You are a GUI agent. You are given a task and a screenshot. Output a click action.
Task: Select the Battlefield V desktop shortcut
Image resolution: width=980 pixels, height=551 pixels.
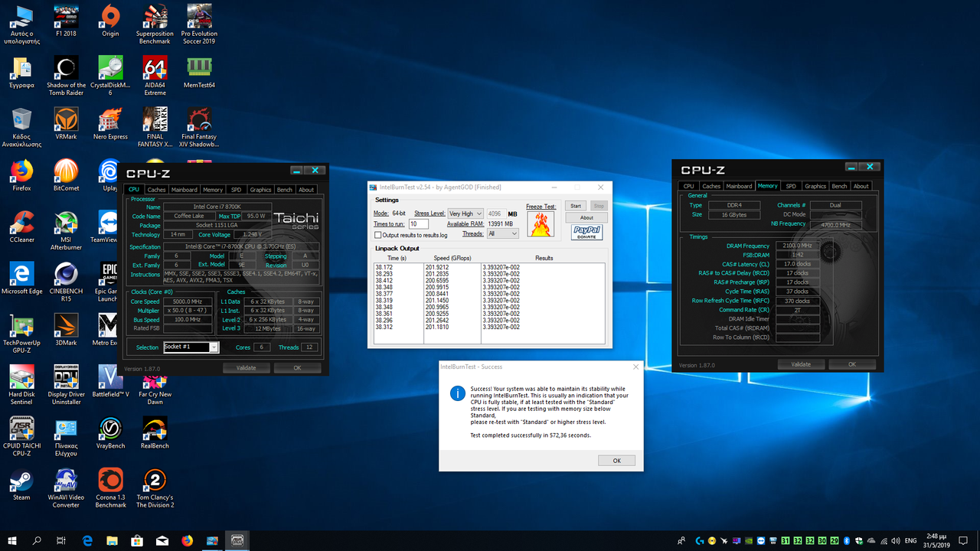point(110,381)
